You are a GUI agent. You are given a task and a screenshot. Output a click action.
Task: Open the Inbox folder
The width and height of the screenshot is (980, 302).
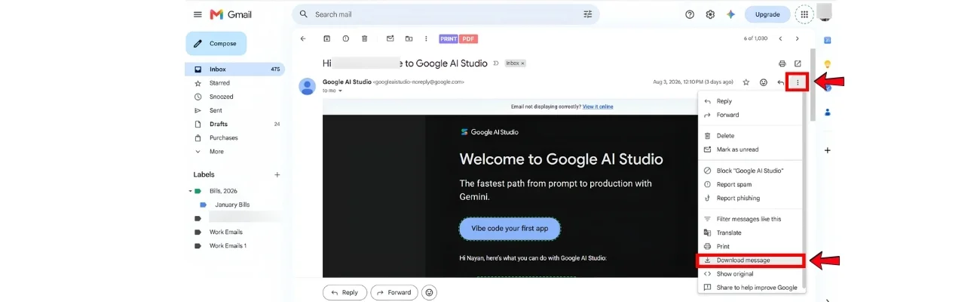[x=235, y=69]
